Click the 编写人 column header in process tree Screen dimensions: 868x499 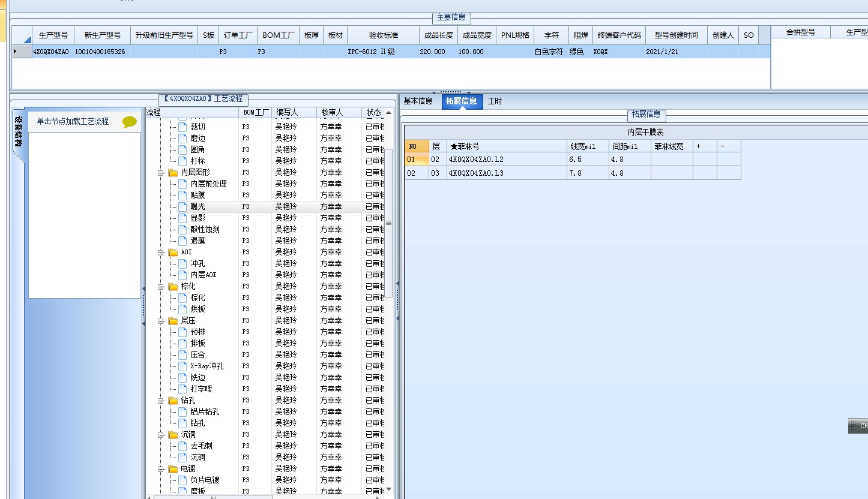click(294, 113)
